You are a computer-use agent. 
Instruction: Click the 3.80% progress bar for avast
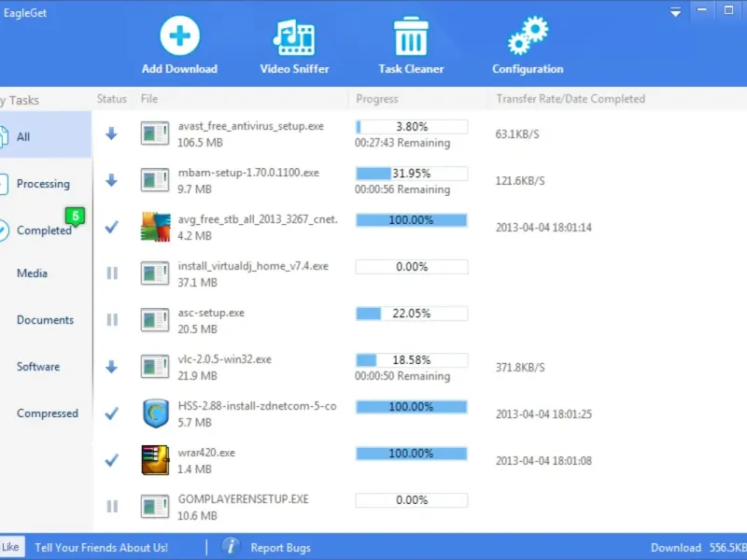[412, 127]
